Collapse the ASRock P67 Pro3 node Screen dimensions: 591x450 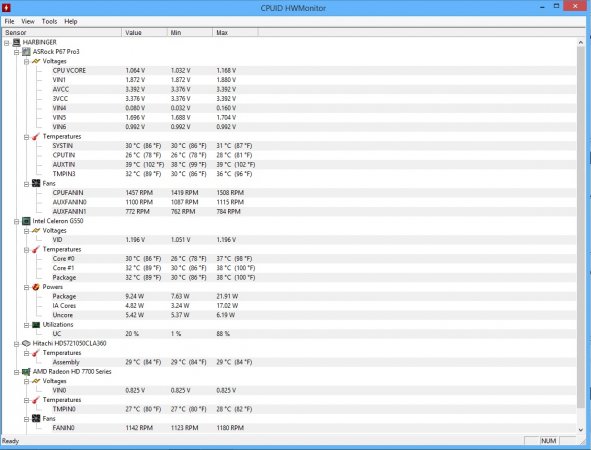(17, 52)
